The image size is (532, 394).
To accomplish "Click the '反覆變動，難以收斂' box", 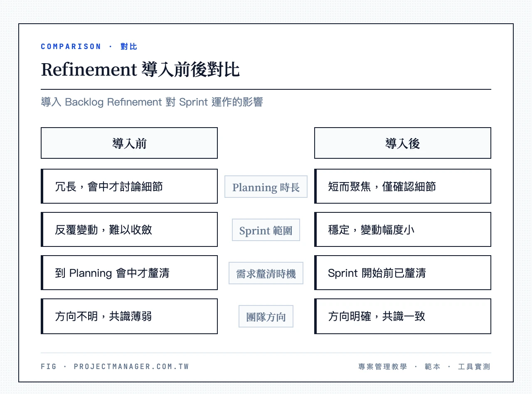I will 129,229.
